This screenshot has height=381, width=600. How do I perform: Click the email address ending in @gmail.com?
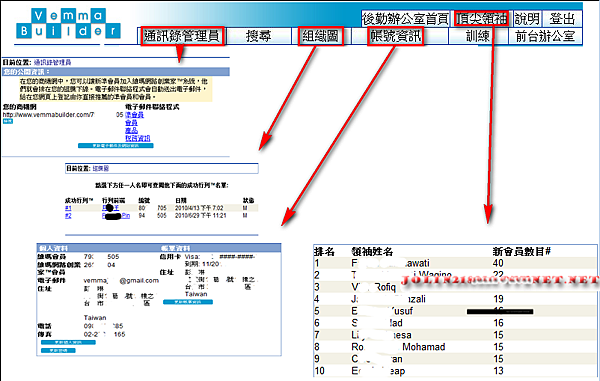[x=121, y=281]
